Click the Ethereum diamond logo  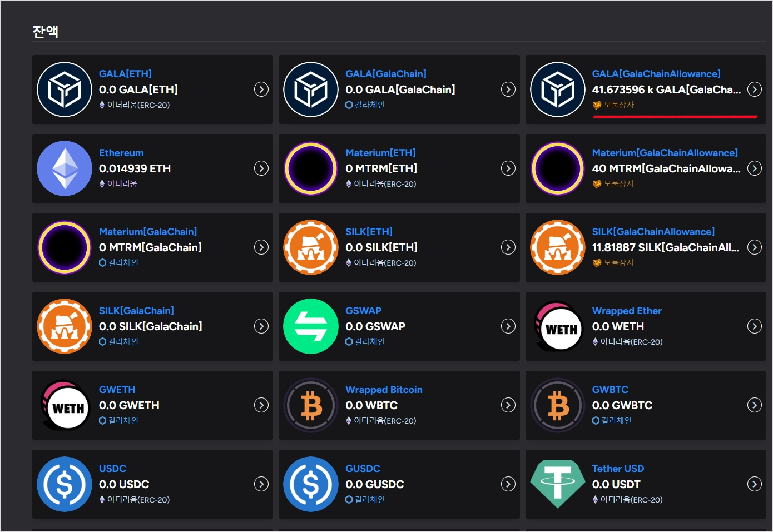click(65, 168)
